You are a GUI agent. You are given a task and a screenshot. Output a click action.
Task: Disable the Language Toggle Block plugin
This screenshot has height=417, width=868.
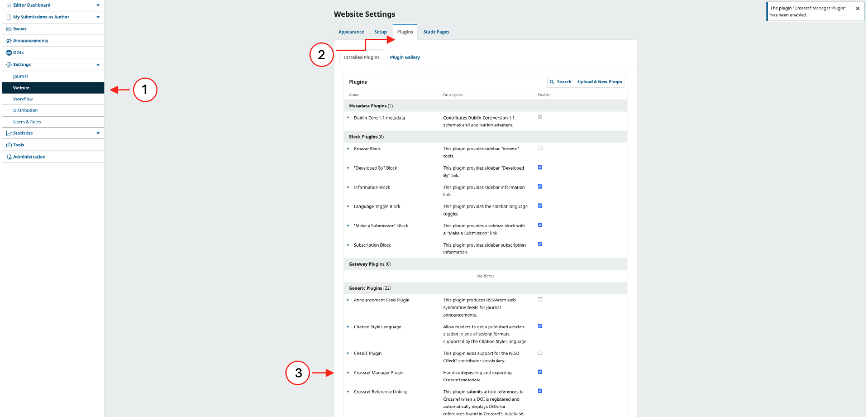pos(540,205)
